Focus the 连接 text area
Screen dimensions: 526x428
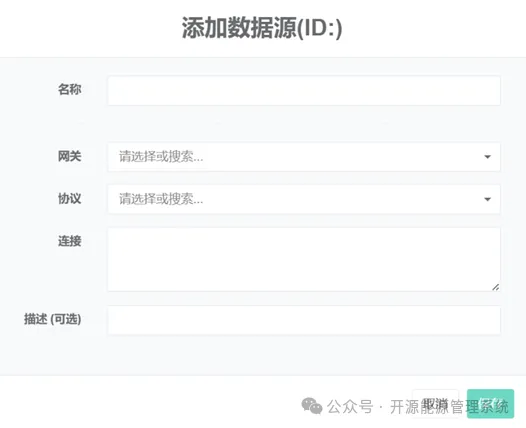pos(304,259)
